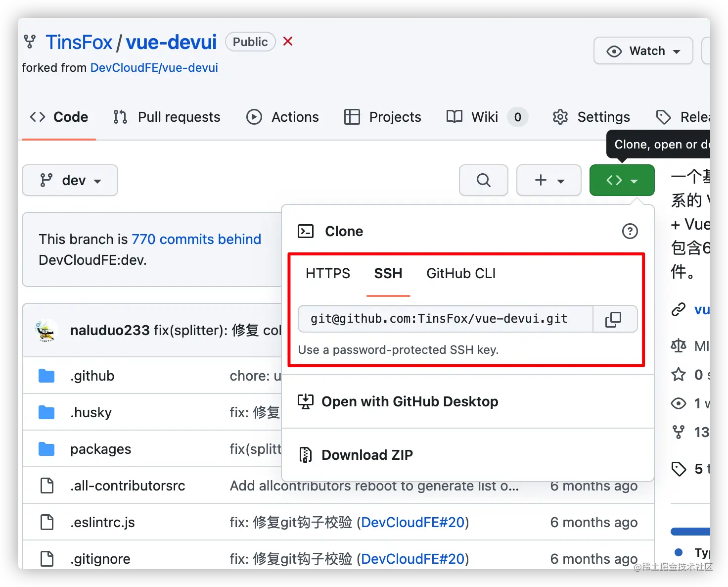The height and width of the screenshot is (587, 728).
Task: Select the HTTPS clone option
Action: pos(328,274)
